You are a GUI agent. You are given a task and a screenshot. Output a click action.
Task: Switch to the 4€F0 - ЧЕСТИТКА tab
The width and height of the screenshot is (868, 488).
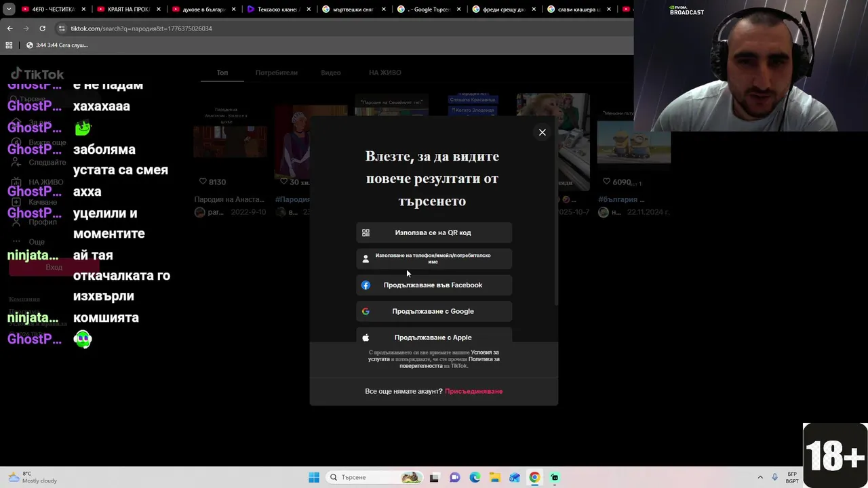tap(54, 9)
